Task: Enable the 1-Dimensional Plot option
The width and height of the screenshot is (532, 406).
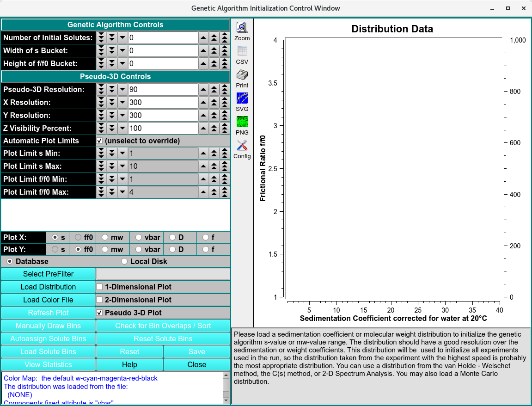Action: tap(100, 287)
